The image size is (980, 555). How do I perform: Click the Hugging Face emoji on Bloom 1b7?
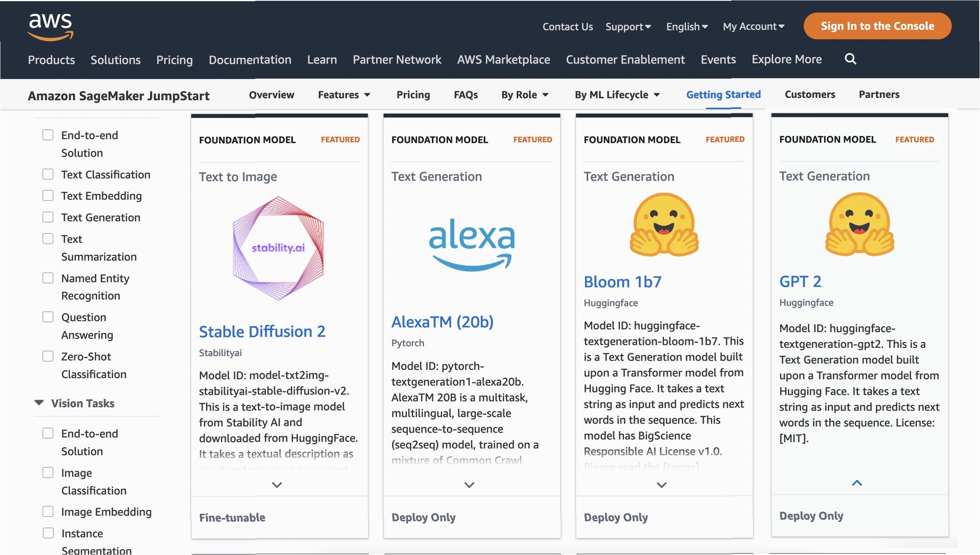(664, 225)
